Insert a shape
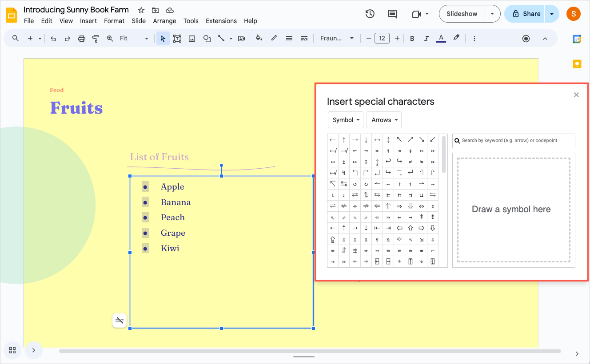The height and width of the screenshot is (364, 590). coord(207,39)
